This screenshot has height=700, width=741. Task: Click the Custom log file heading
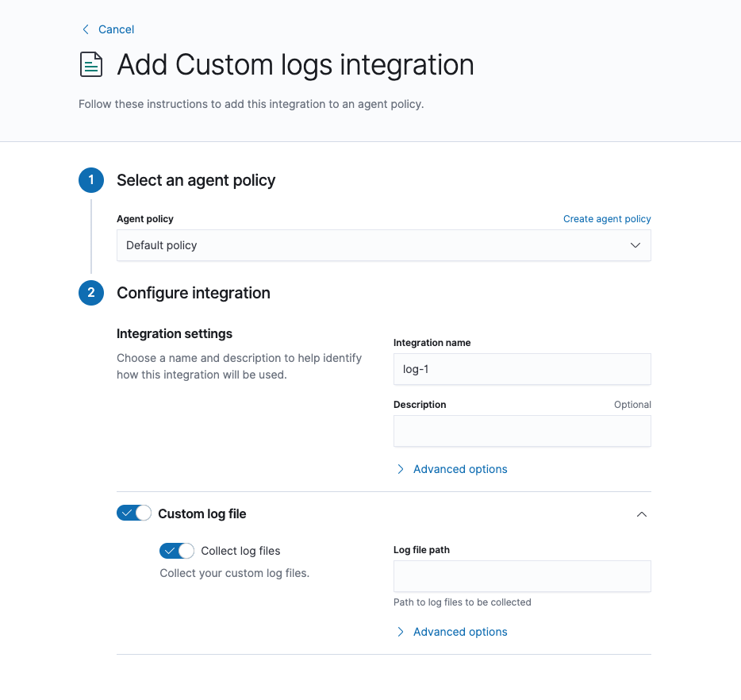202,513
